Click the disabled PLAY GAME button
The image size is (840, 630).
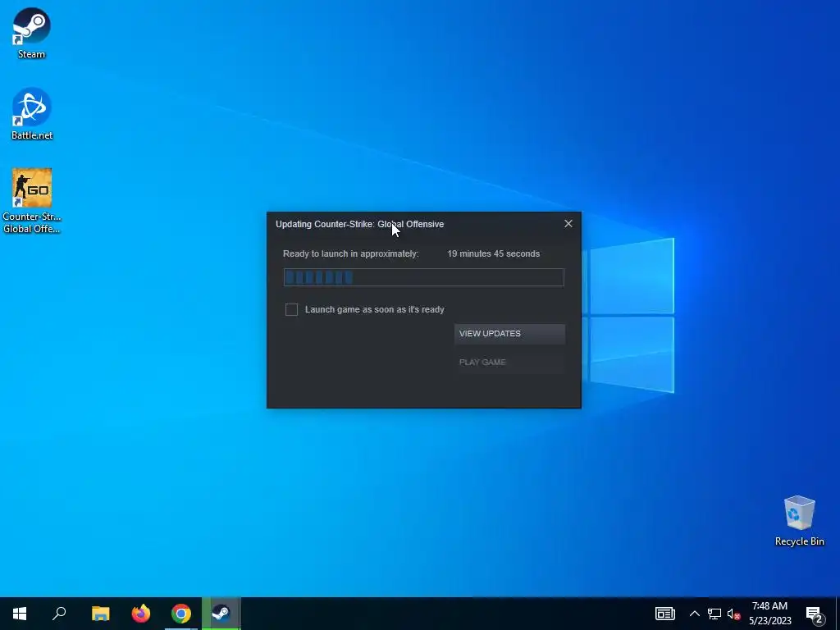[509, 362]
